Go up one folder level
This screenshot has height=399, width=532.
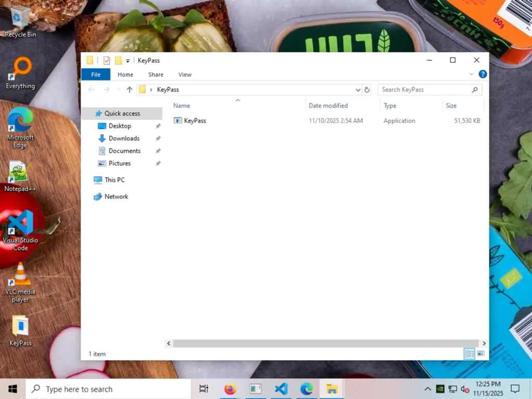(129, 89)
